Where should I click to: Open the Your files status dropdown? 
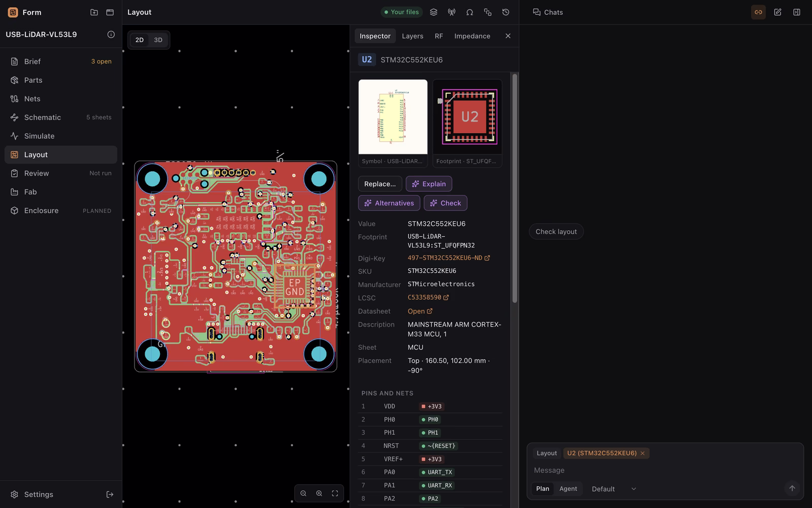[401, 12]
